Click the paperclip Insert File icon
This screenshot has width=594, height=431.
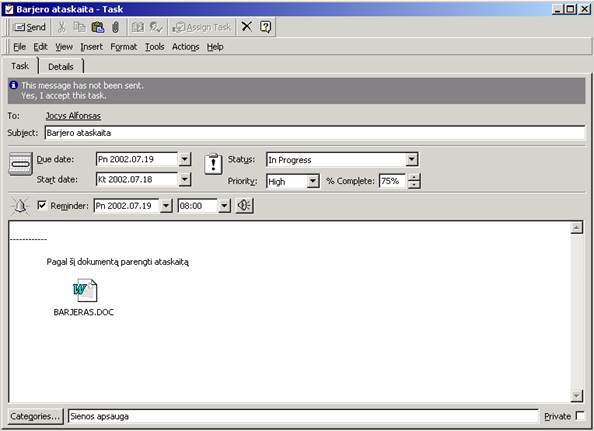tap(116, 27)
